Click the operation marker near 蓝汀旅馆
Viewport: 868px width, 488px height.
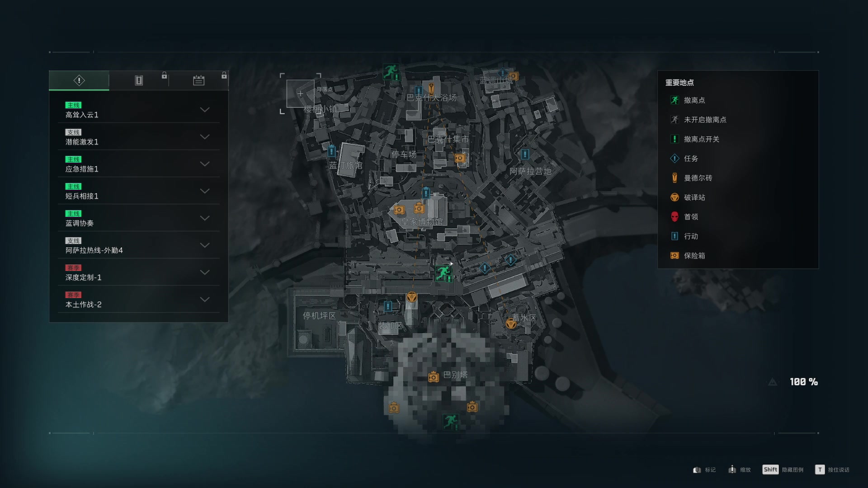331,151
